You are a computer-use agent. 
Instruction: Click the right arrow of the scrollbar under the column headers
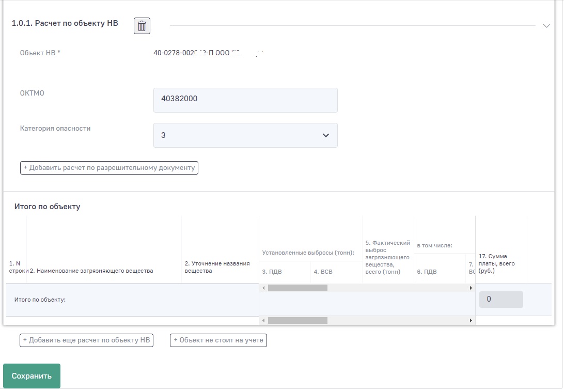coord(471,288)
